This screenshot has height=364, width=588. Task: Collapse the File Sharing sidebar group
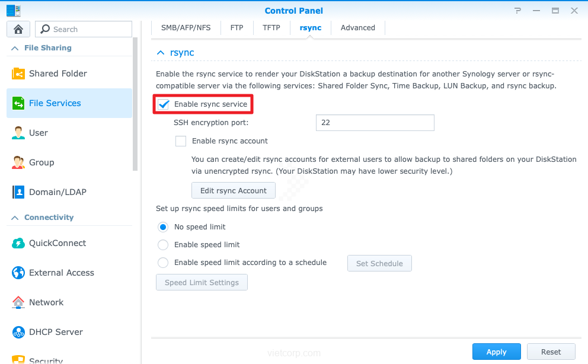point(14,48)
